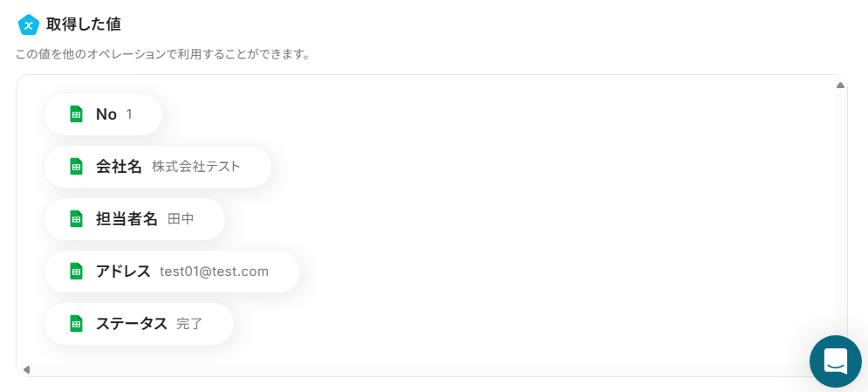The image size is (868, 392).
Task: Click the 取得した値 heading text
Action: (x=84, y=24)
